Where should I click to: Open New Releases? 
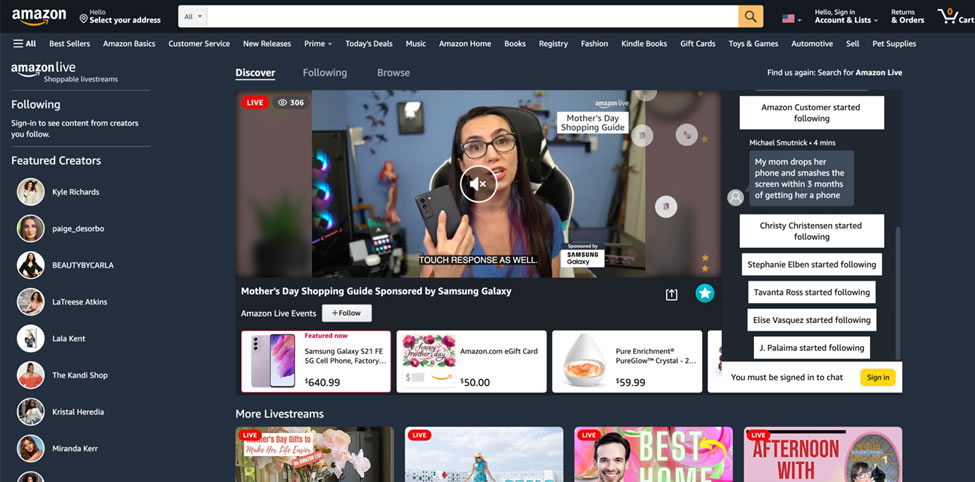point(267,44)
